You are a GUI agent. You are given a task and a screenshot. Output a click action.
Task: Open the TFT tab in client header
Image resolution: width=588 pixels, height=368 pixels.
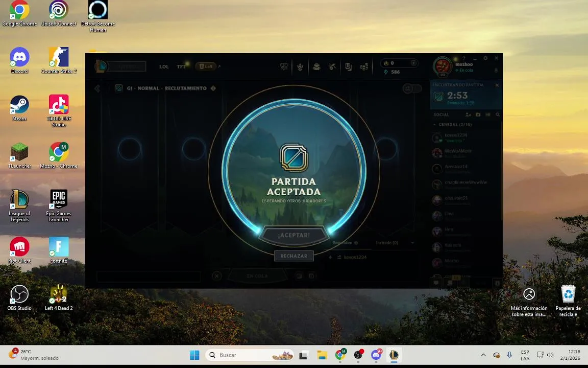point(181,66)
